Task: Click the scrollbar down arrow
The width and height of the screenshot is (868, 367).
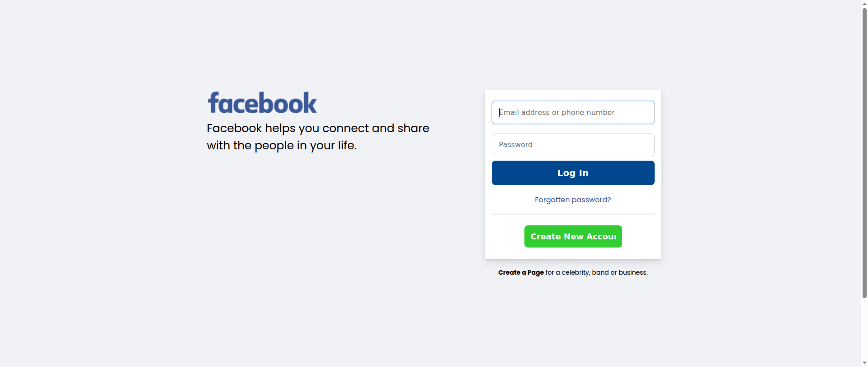Action: pos(864,363)
